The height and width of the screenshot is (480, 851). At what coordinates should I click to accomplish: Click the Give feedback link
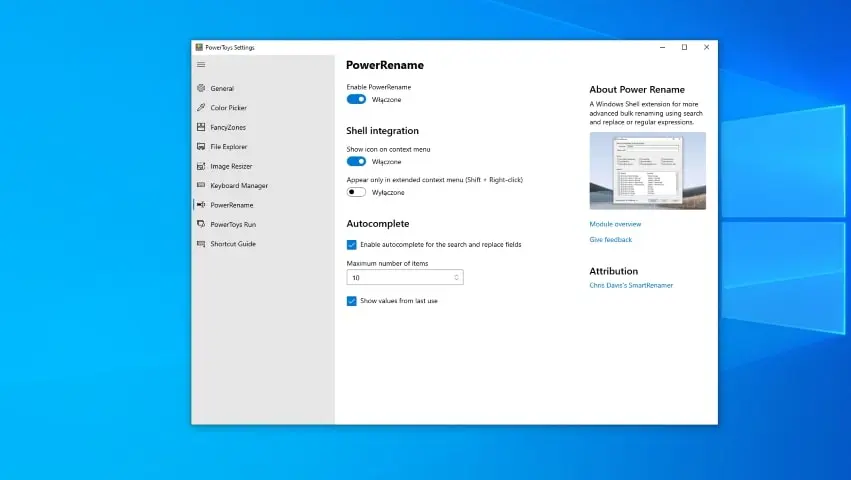point(610,240)
